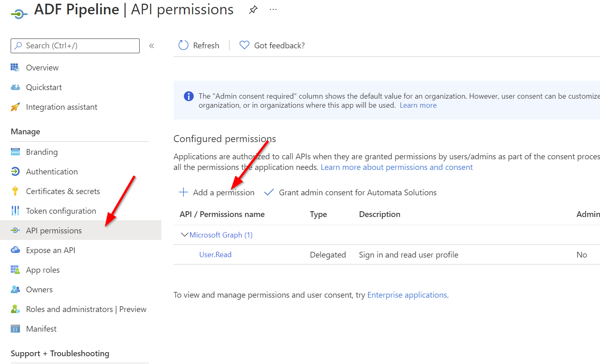Open the Owners page

[39, 289]
